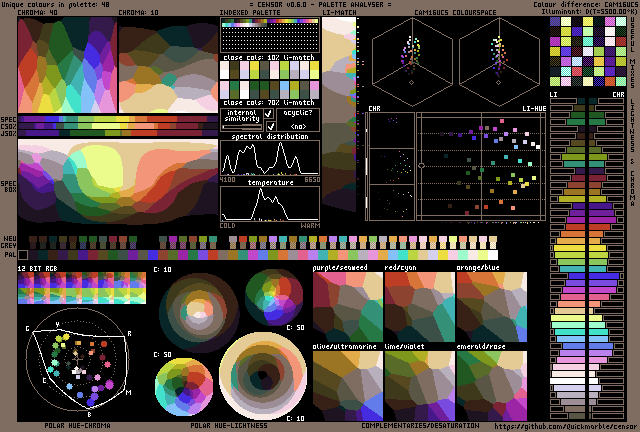Click the CS0% spectrum bar
Viewport: 640px width, 432px height.
coord(118,126)
